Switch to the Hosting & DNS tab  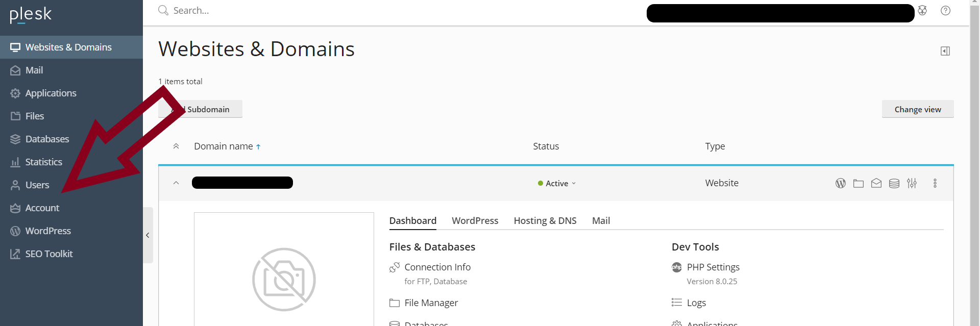pyautogui.click(x=545, y=220)
